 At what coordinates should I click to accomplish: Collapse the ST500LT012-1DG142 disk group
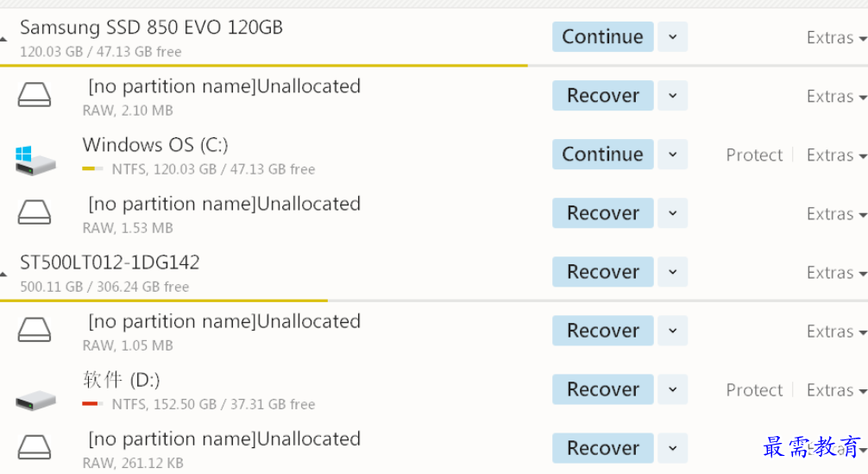(x=3, y=274)
